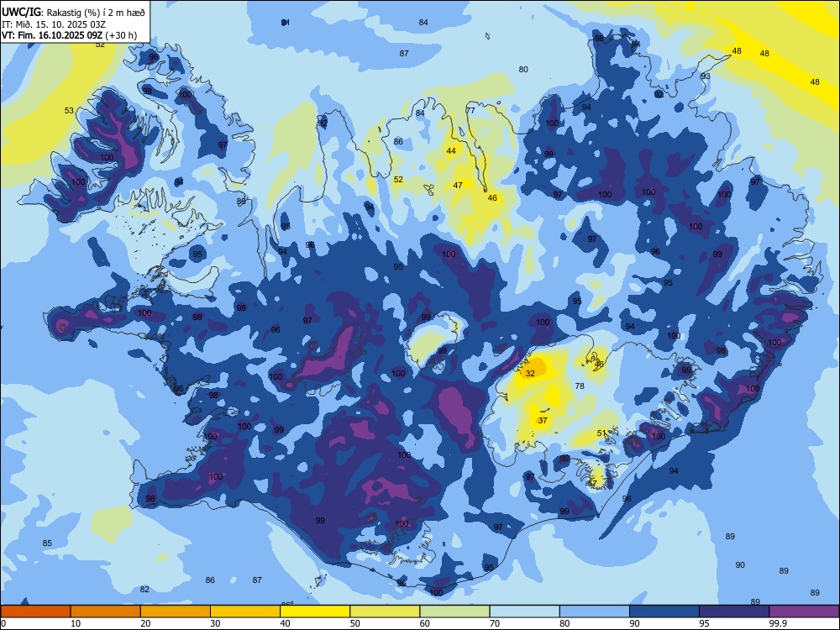
Task: Click the 0–10 dark orange legend swatch
Action: click(x=35, y=612)
